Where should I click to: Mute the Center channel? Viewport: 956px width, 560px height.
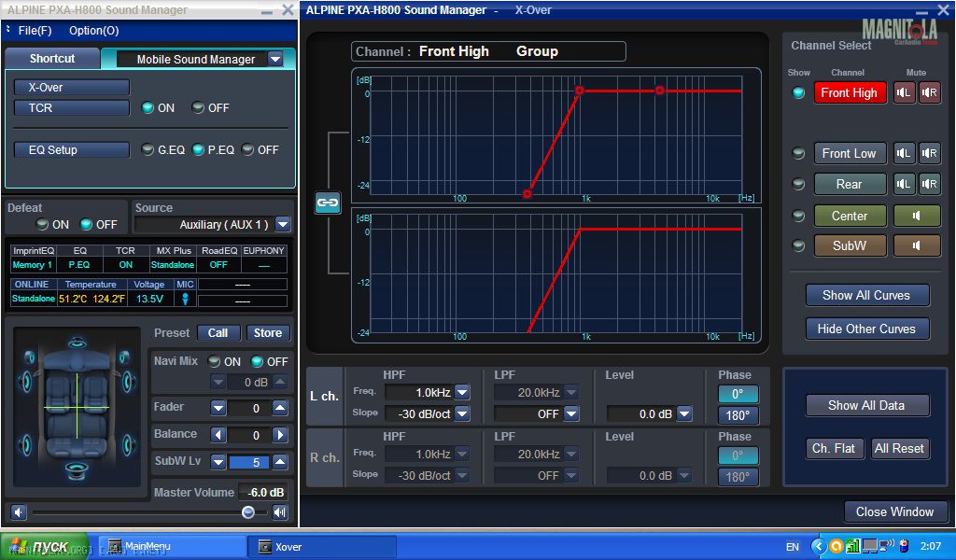pyautogui.click(x=917, y=216)
